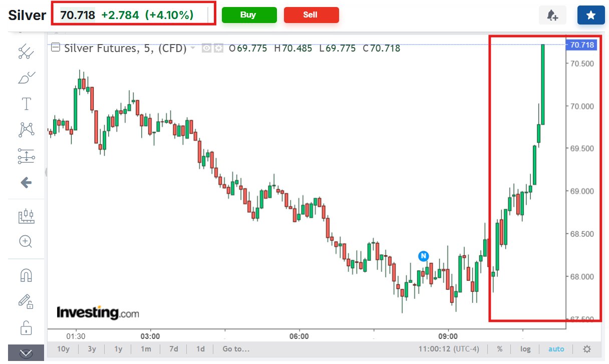Screen dimensions: 609x364
Task: Open chart settings gear at bottom right
Action: pyautogui.click(x=587, y=349)
